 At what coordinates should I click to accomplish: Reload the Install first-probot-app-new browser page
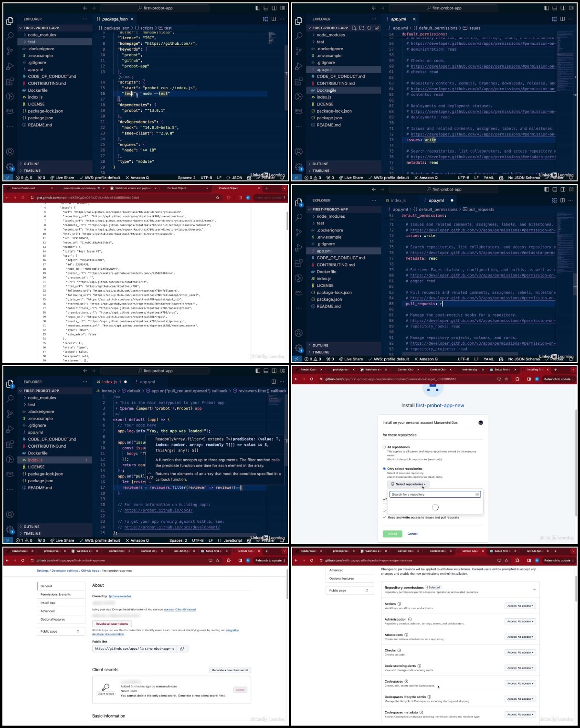312,379
